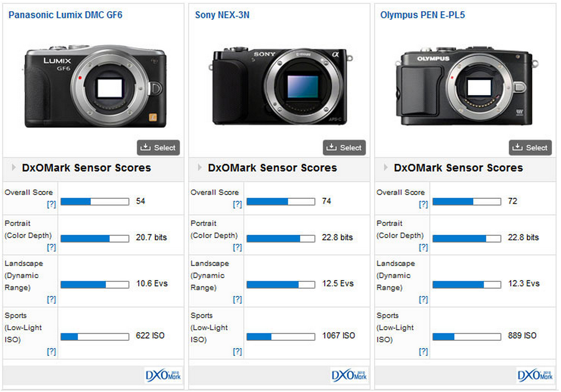Screen dimensions: 561x392
Task: Click the Panasonic 622 ISO value
Action: (x=150, y=336)
